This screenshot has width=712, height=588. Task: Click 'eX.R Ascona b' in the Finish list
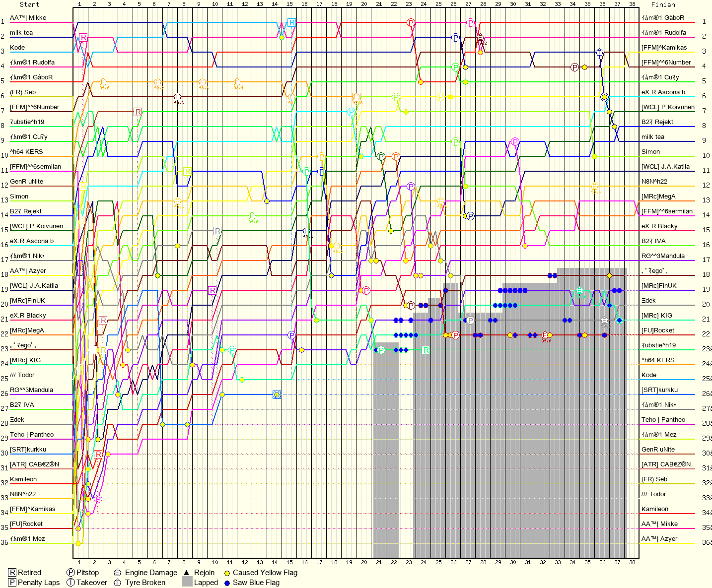pyautogui.click(x=663, y=92)
